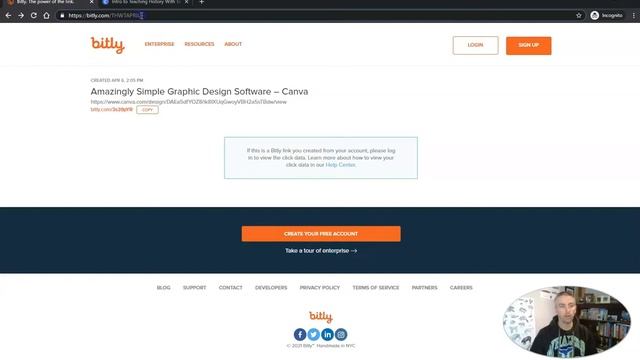
Task: Open the Careers footer link
Action: pos(461,288)
